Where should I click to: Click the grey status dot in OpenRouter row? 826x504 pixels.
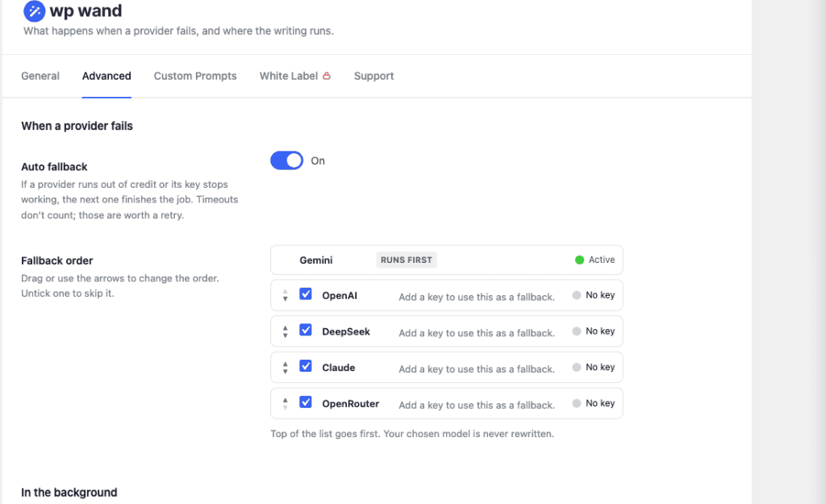[576, 403]
